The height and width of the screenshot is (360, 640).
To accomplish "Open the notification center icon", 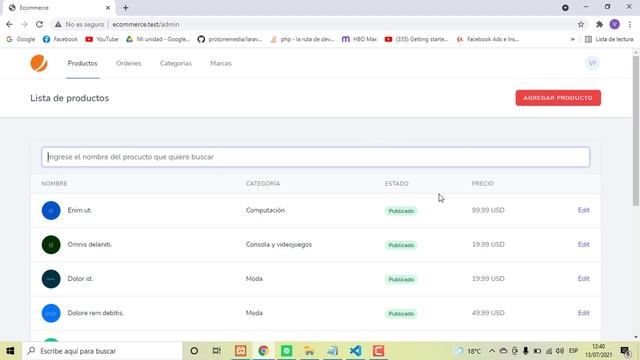I will click(x=625, y=351).
